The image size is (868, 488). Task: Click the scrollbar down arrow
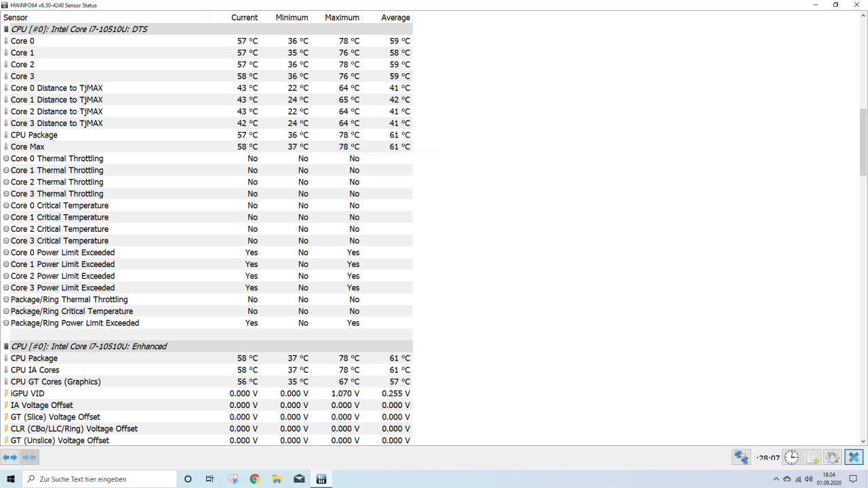coord(863,441)
